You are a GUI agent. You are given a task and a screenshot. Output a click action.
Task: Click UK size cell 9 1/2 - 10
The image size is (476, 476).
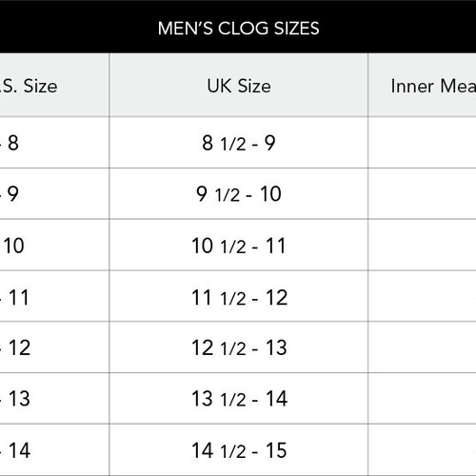pyautogui.click(x=239, y=194)
